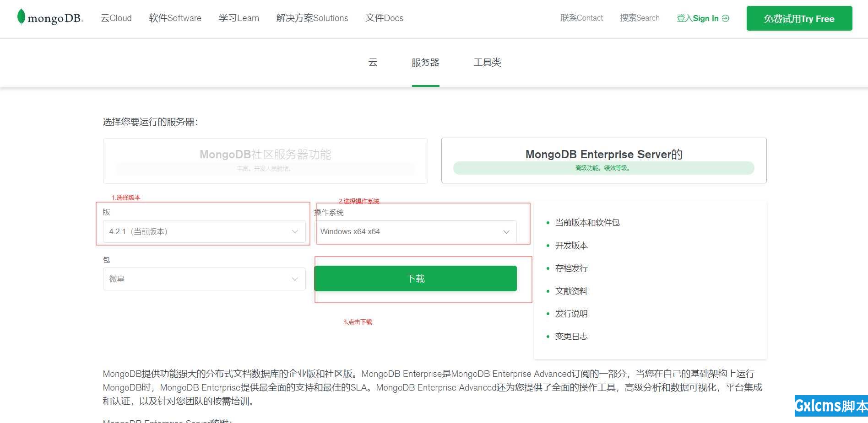This screenshot has height=423, width=868.
Task: Click the arrow icon beside Sign In
Action: 725,18
